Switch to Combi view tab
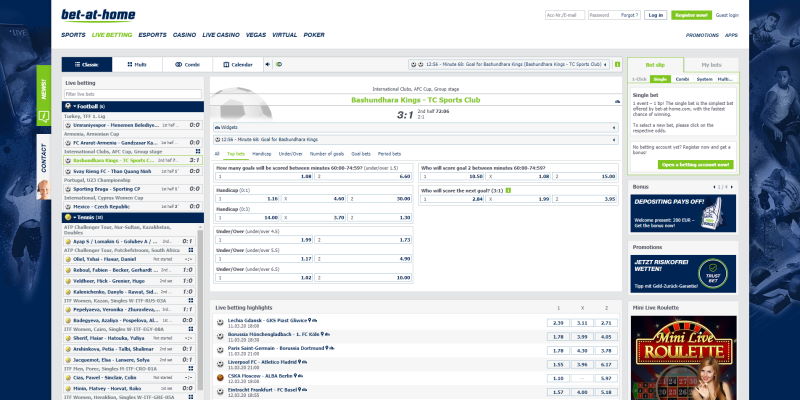The width and height of the screenshot is (800, 400). pyautogui.click(x=187, y=64)
